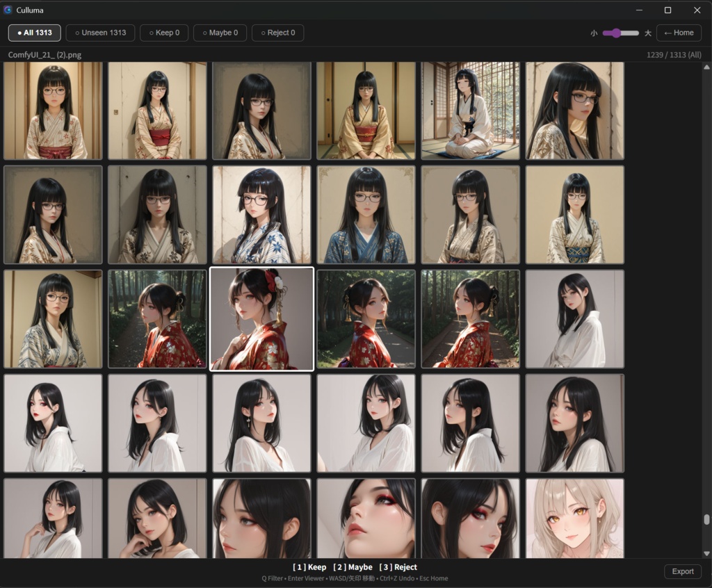The height and width of the screenshot is (588, 712).
Task: Mark image with [2] Maybe label
Action: tap(353, 567)
